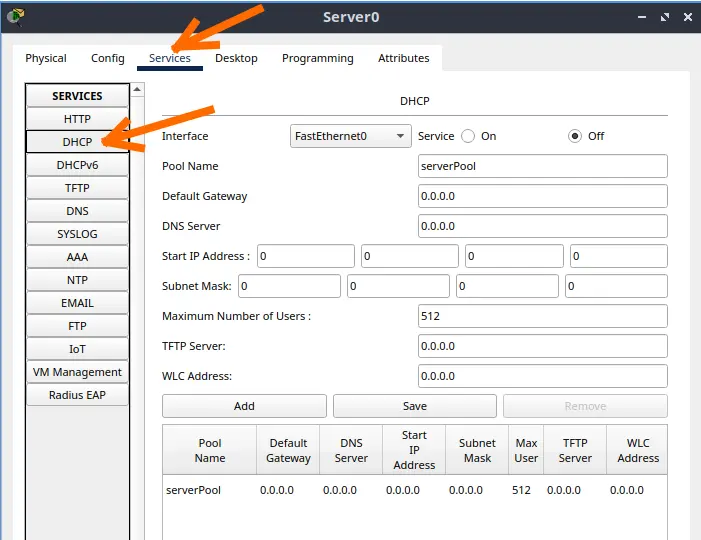Screen dimensions: 701x540
Task: Open the Programming tab
Action: point(317,58)
